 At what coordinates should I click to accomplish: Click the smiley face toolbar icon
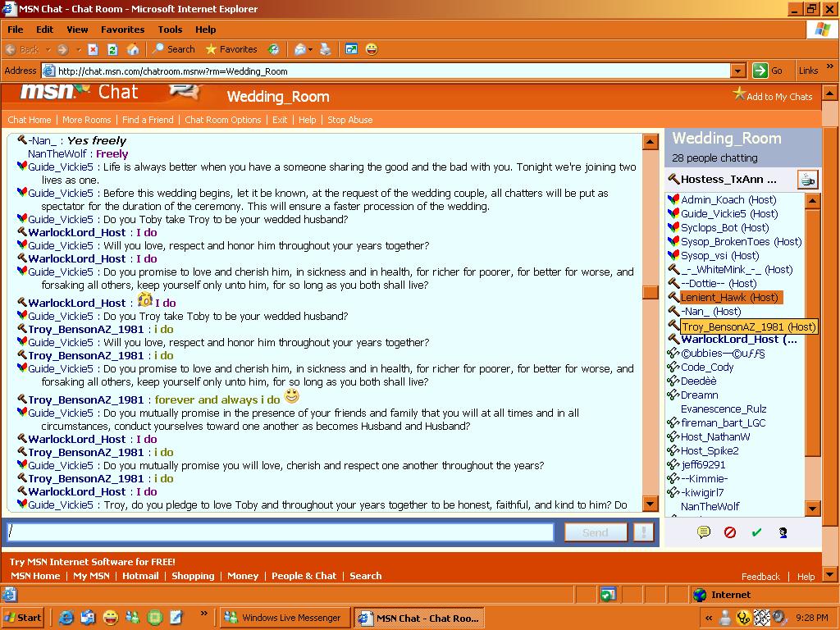372,49
